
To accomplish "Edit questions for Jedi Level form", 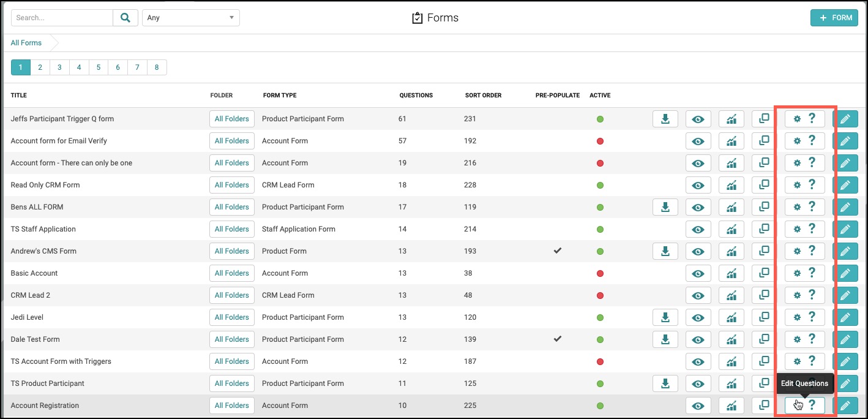I will [x=805, y=317].
